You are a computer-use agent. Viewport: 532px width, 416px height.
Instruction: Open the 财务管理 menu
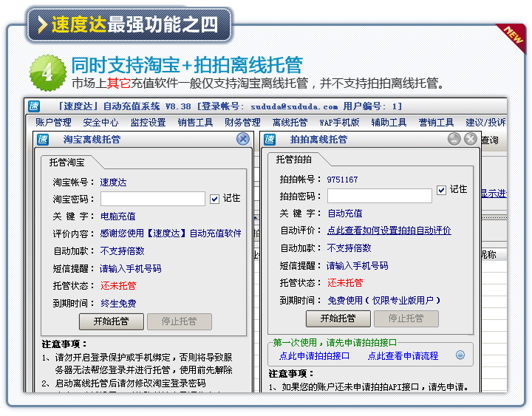(x=242, y=122)
